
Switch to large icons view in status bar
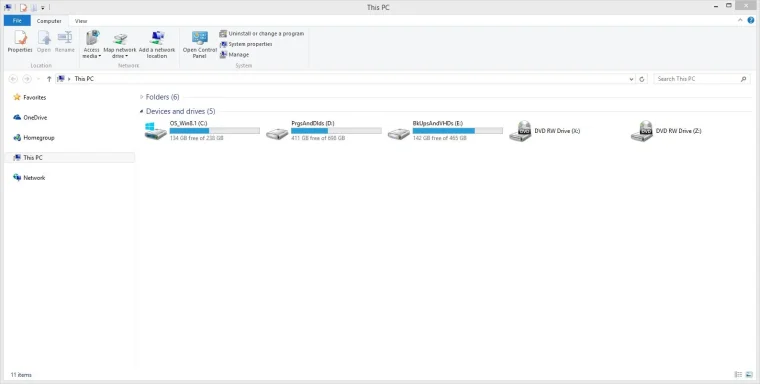[749, 375]
